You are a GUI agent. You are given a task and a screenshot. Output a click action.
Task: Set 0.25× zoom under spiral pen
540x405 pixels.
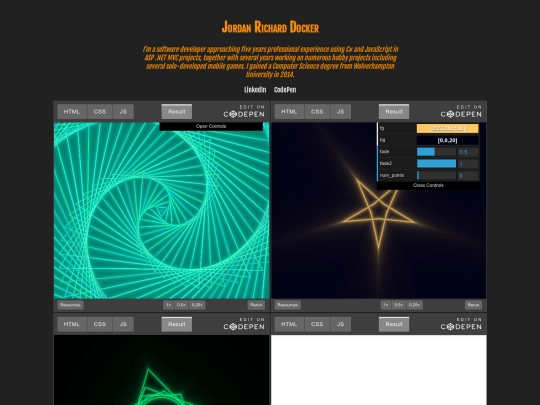coord(197,305)
